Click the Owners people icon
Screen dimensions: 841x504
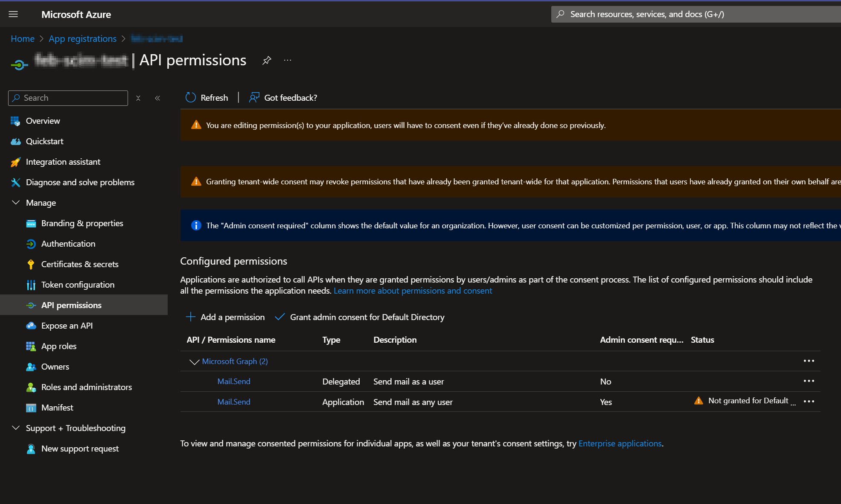(x=31, y=367)
